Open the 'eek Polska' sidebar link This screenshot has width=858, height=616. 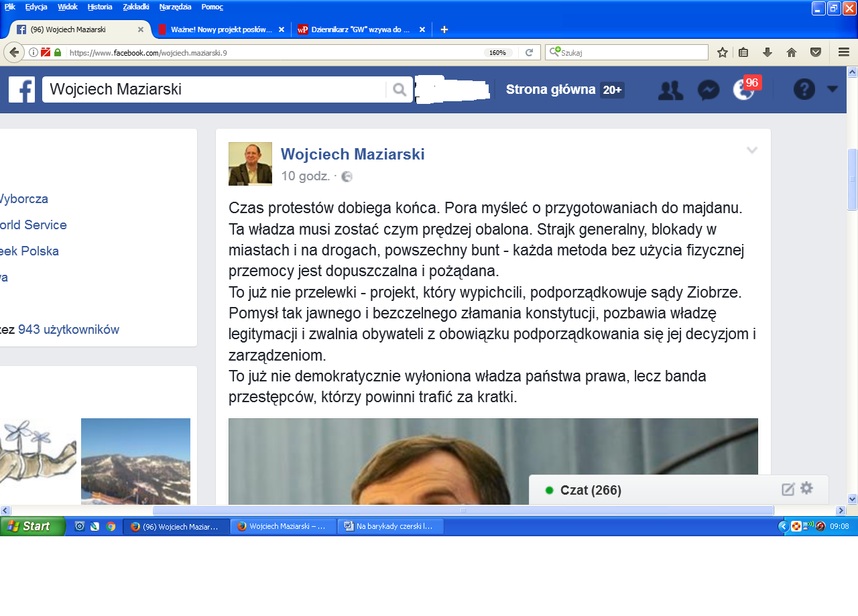29,251
